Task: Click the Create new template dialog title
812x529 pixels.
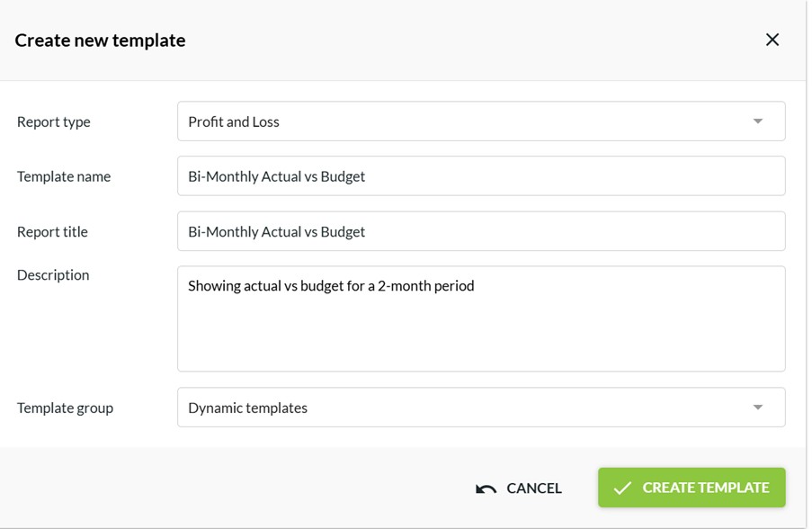Action: click(101, 40)
